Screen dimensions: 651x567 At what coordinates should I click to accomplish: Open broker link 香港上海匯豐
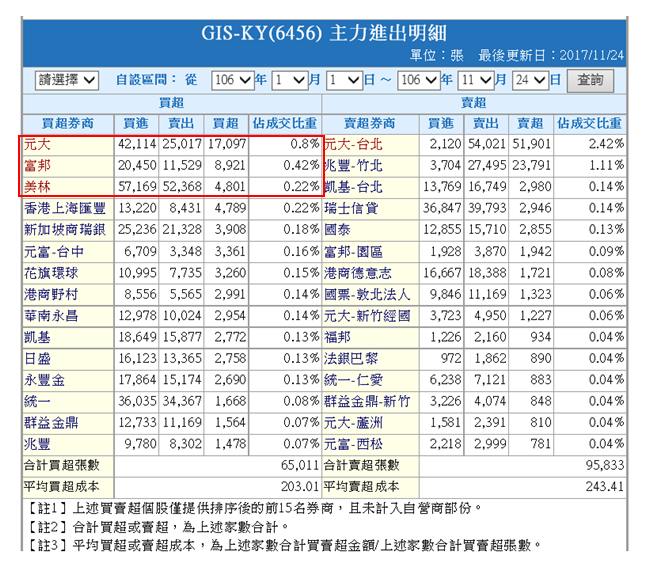(65, 208)
